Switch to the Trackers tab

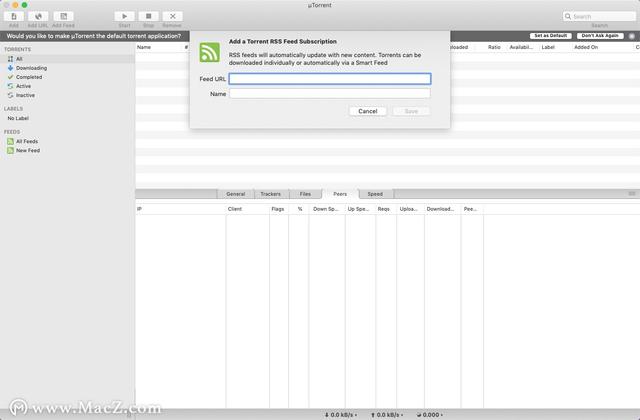click(271, 194)
